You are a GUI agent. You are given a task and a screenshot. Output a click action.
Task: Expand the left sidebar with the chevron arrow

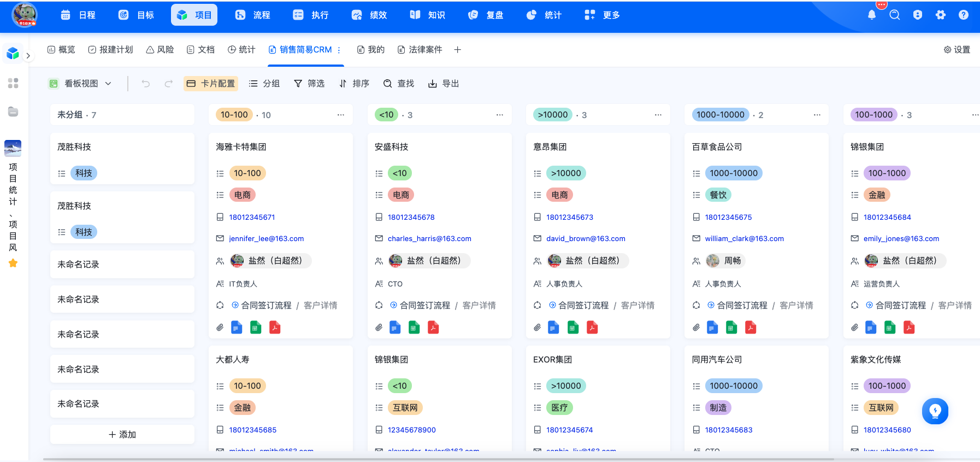[x=28, y=55]
